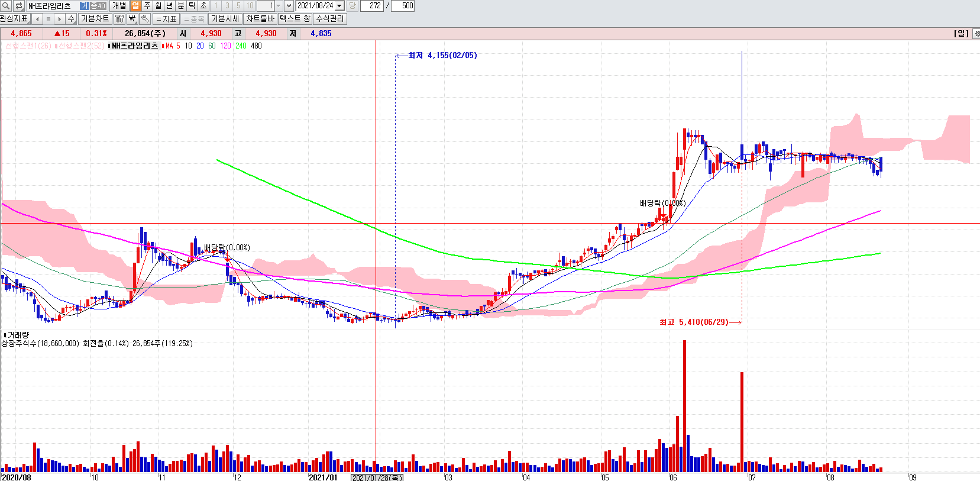This screenshot has height=481, width=980.
Task: Click the next arrow playback button
Action: [x=60, y=19]
